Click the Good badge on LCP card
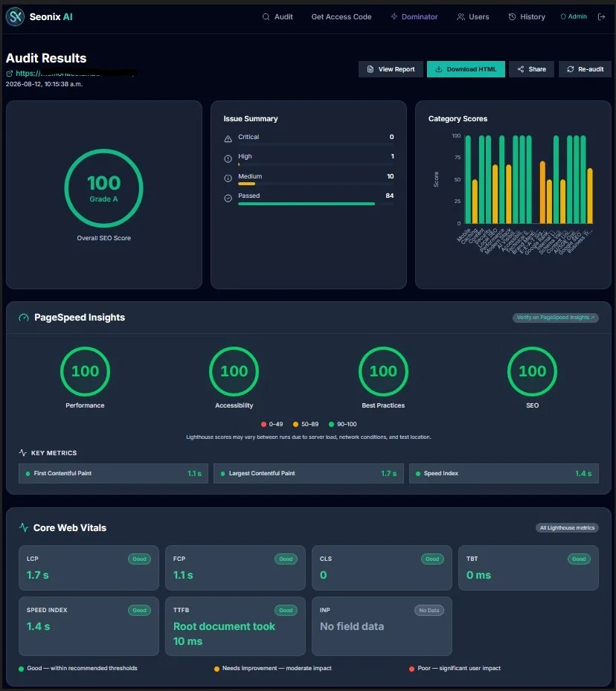Screen dimensions: 616x691 click(139, 559)
